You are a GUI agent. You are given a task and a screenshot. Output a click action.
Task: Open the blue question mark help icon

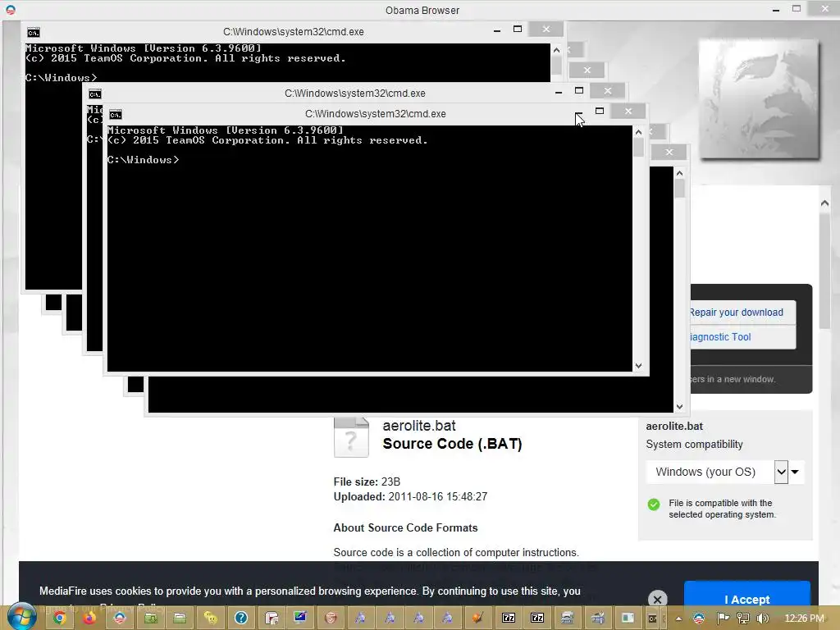tap(241, 619)
